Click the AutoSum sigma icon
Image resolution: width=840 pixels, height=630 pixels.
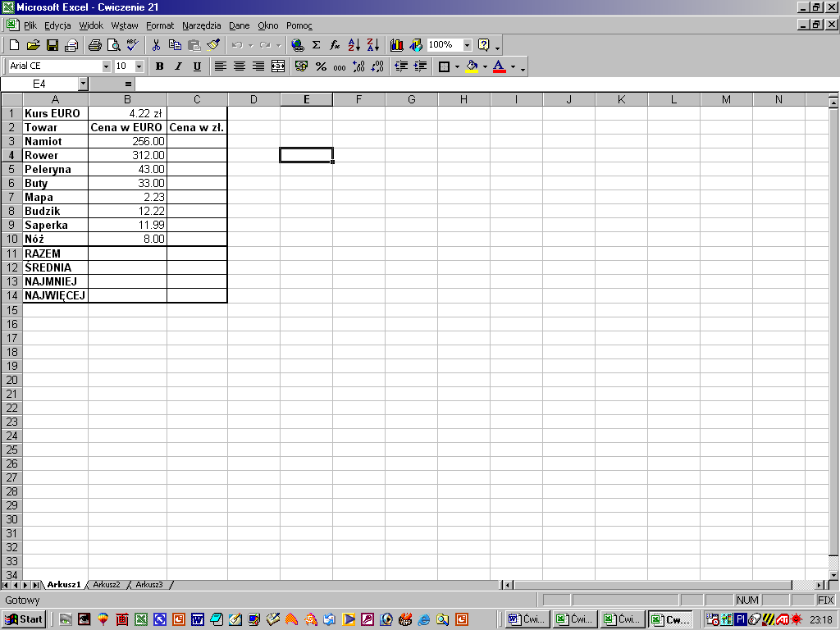coord(316,45)
